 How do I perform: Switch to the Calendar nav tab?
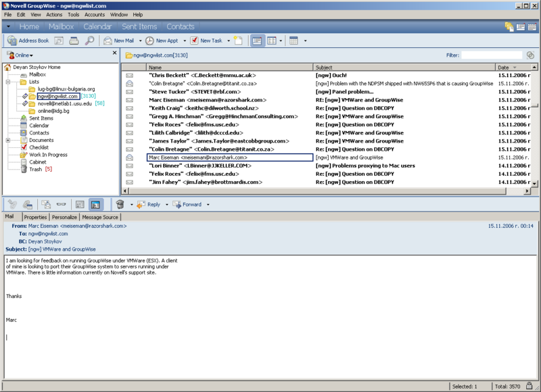coord(97,26)
